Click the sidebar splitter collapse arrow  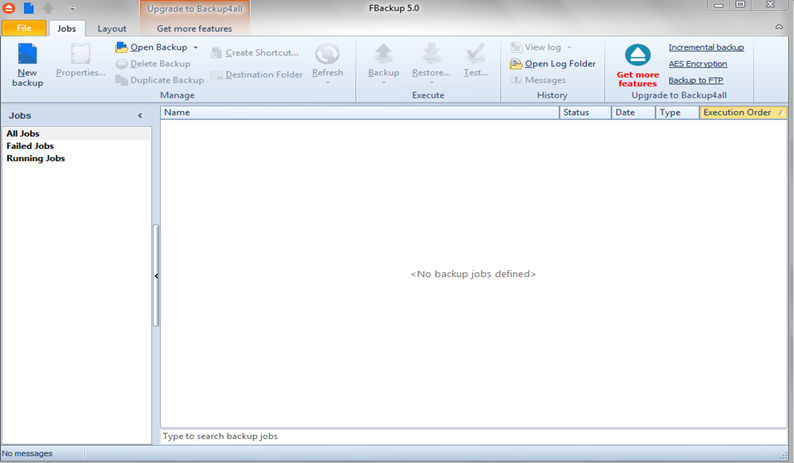(156, 276)
